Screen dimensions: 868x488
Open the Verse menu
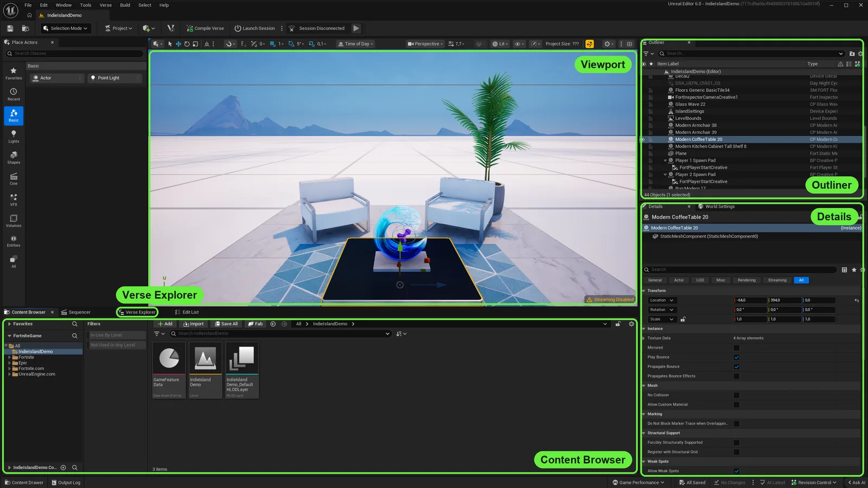click(106, 5)
